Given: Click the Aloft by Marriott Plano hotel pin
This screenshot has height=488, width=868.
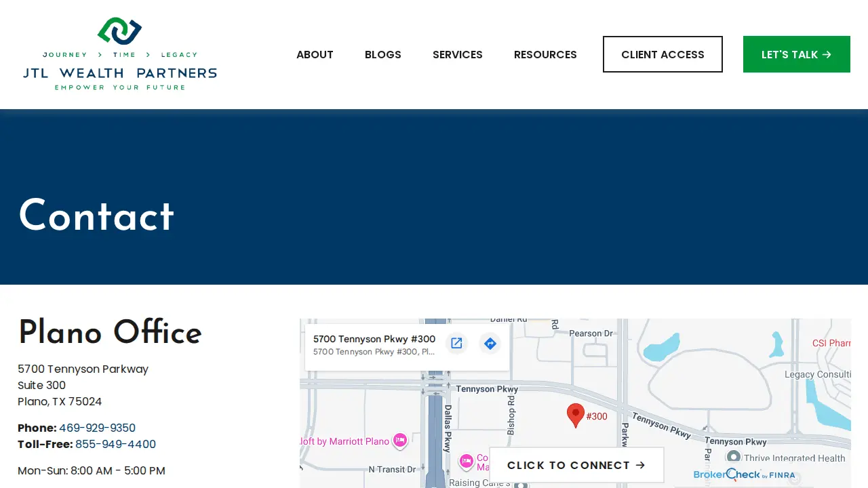Looking at the screenshot, I should click(400, 441).
